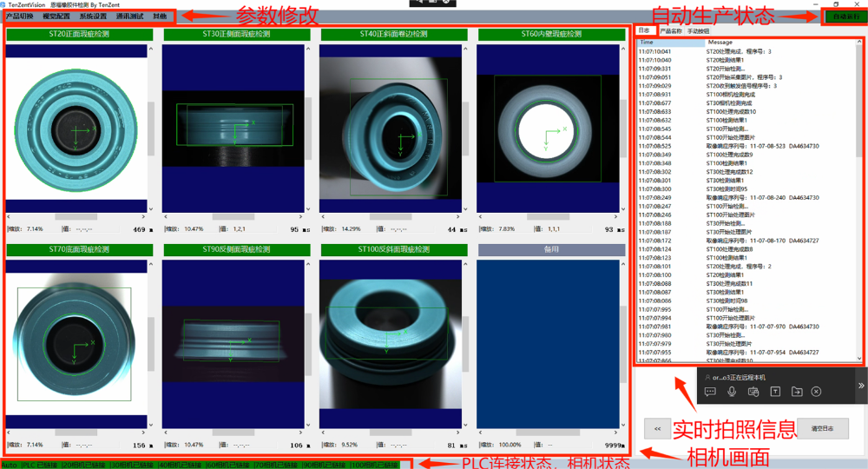Click ST40 panel horizontal scrollbar right arrow

click(457, 217)
